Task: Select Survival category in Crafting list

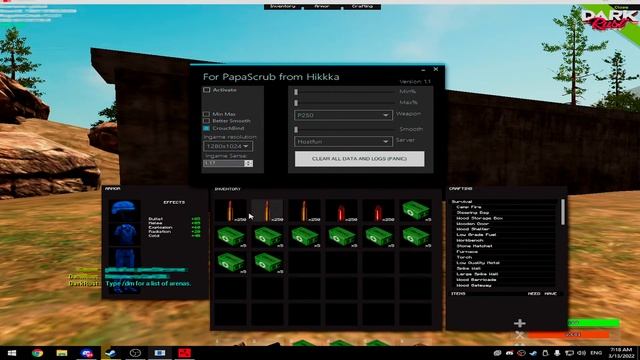Action: [x=462, y=202]
